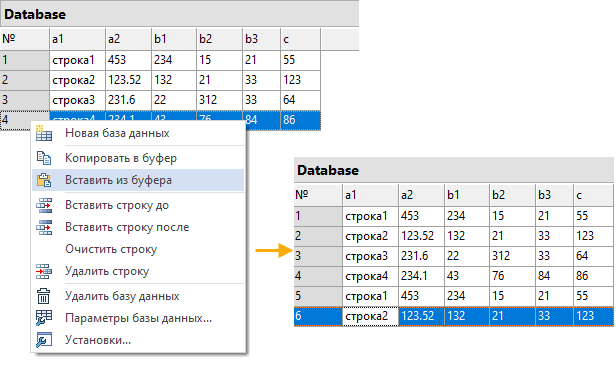Screen dimensions: 616x392
Task: Click the Paste from buffer clipboard icon
Action: (x=44, y=180)
